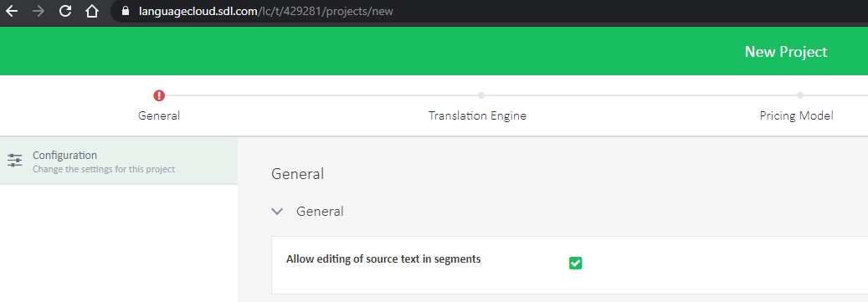Image resolution: width=868 pixels, height=302 pixels.
Task: Click the red error icon on General step
Action: [x=159, y=95]
